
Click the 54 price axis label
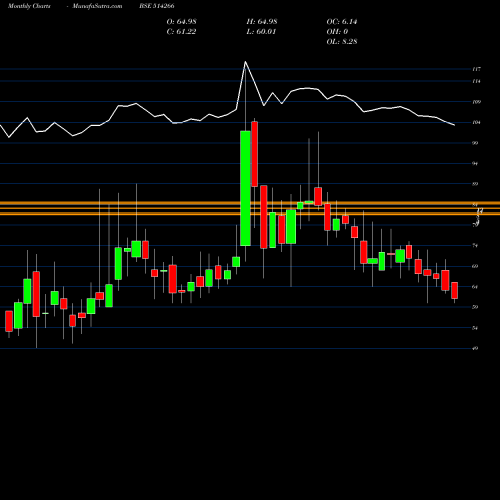[x=475, y=328]
